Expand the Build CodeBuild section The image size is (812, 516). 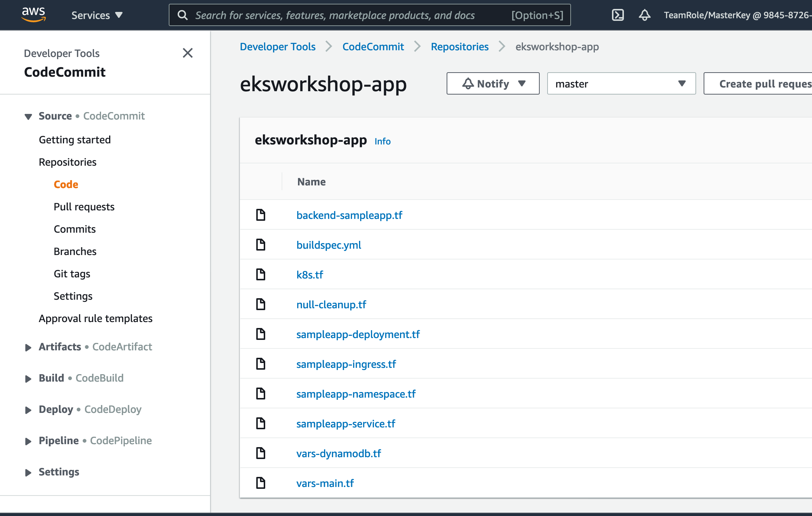(28, 379)
